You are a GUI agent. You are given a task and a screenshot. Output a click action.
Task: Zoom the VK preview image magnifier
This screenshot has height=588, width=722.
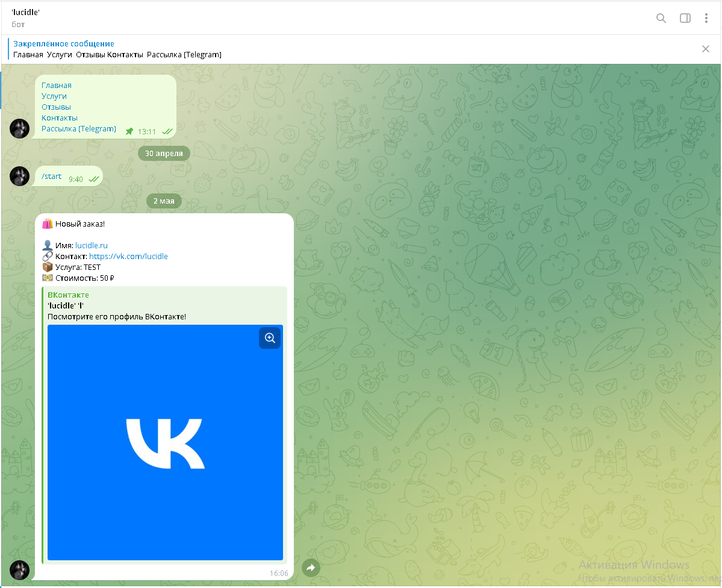coord(270,338)
